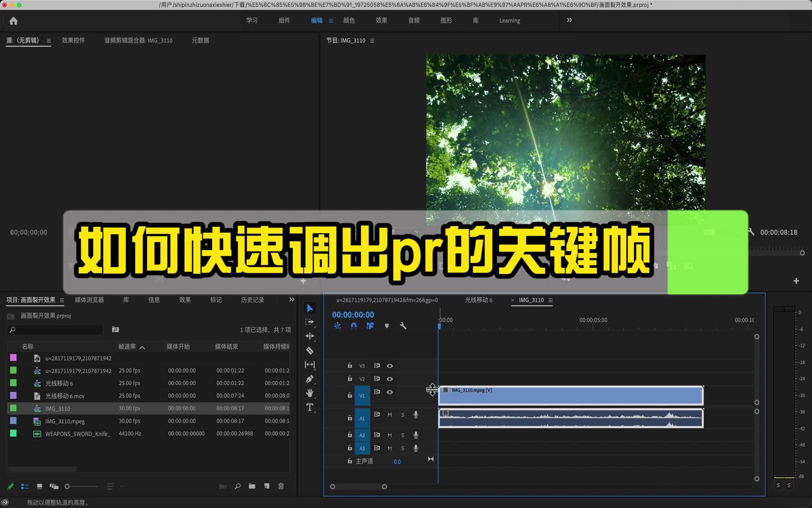Expand more workspaces chevron at top
812x508 pixels.
(x=570, y=20)
